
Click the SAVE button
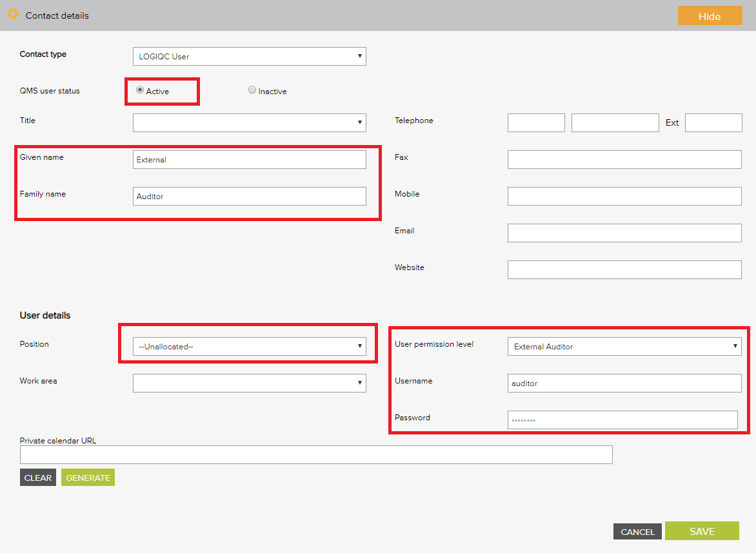point(701,531)
